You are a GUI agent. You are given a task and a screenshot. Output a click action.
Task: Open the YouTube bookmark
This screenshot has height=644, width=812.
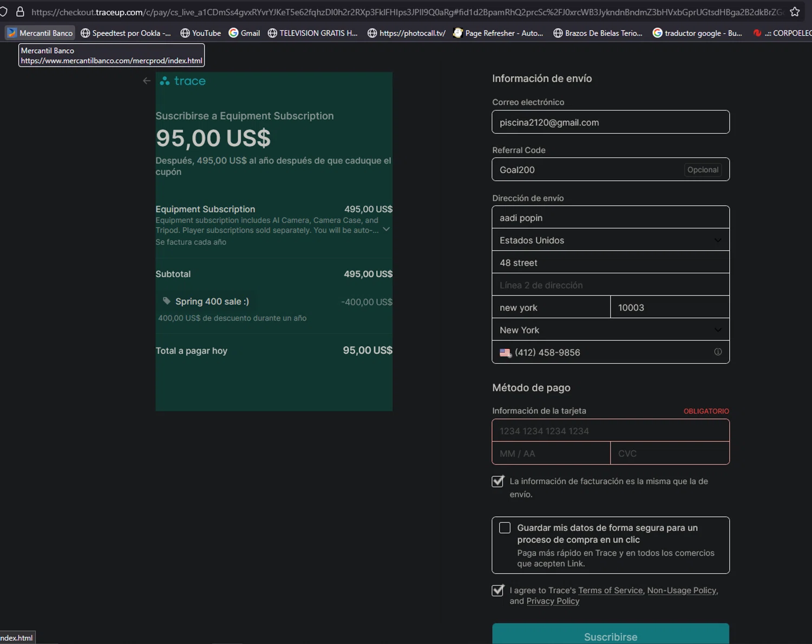point(200,33)
